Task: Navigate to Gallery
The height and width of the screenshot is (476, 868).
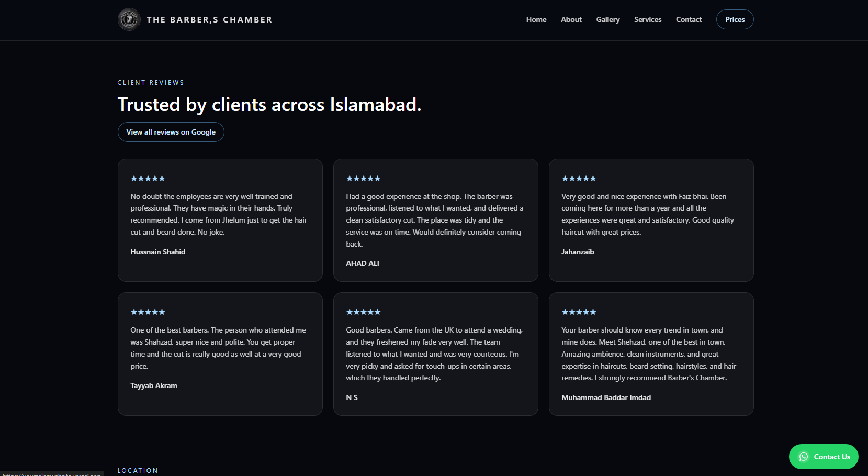Action: [607, 19]
